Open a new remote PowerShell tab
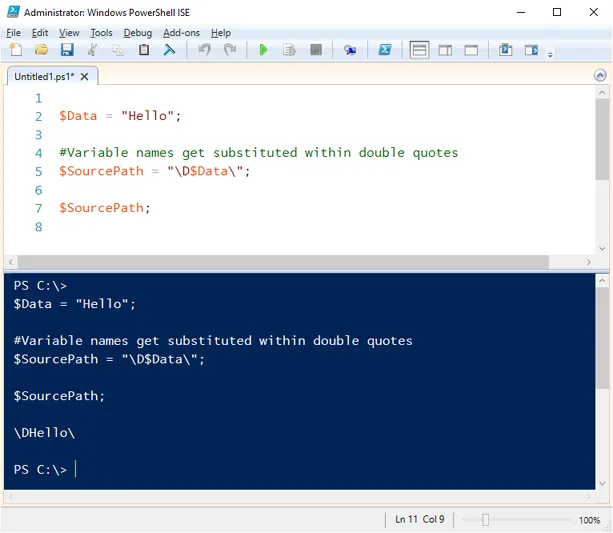The width and height of the screenshot is (613, 533). pos(350,50)
